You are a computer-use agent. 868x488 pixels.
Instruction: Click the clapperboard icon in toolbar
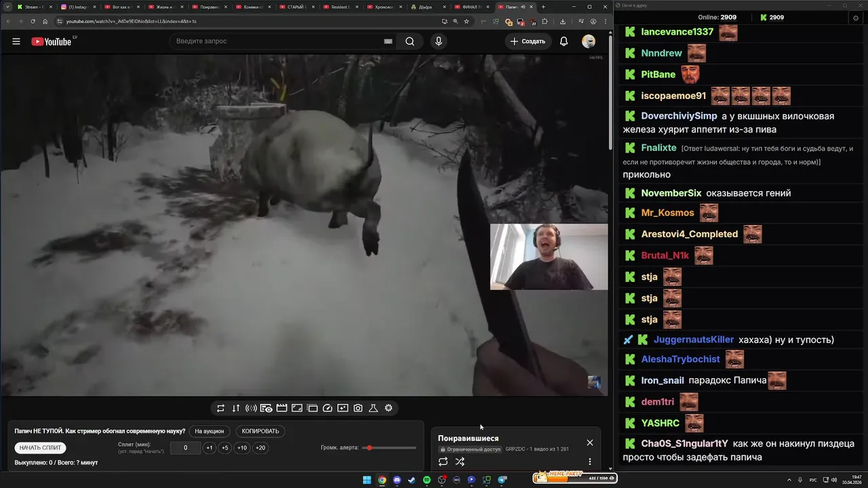281,408
